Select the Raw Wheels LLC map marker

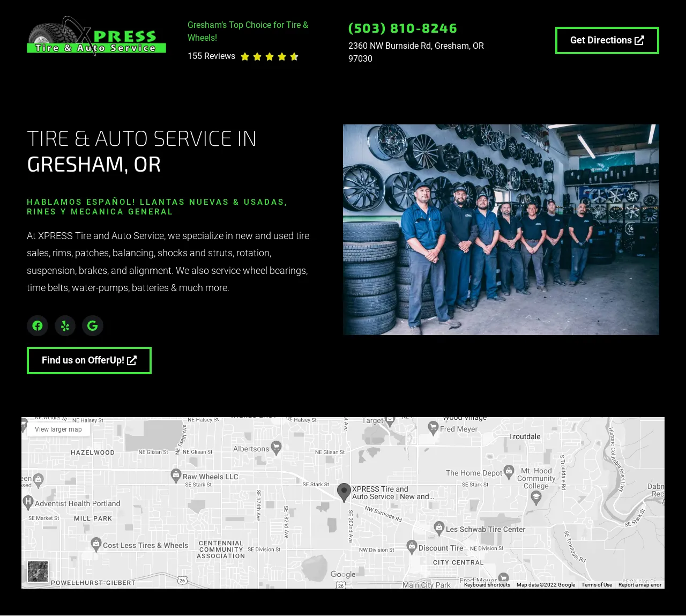point(176,475)
